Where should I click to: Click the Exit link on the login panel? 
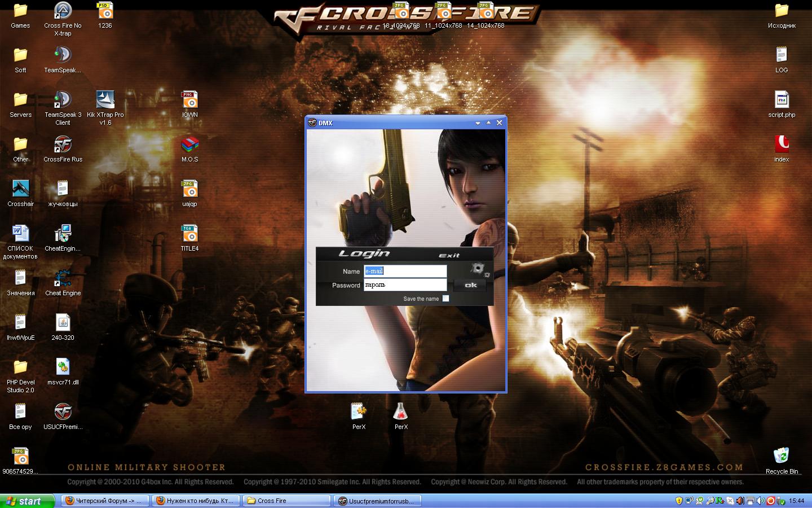[x=449, y=255]
